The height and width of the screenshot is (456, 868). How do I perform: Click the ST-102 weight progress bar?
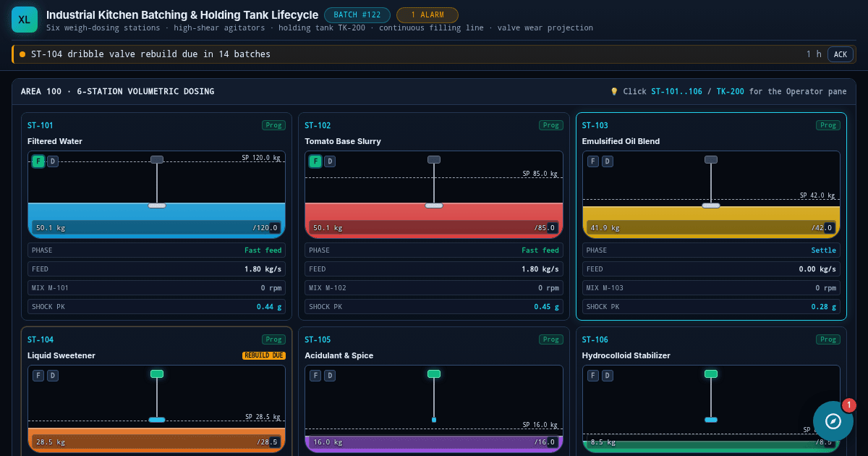coord(434,227)
